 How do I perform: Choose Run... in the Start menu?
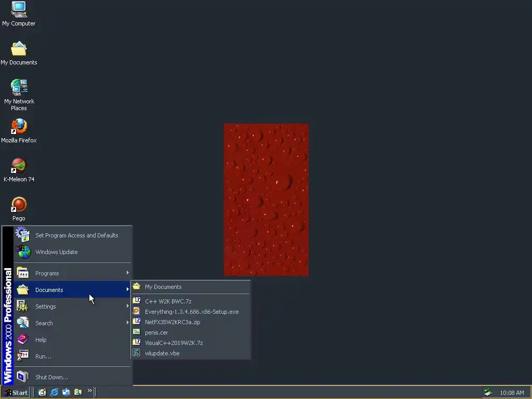click(72, 356)
